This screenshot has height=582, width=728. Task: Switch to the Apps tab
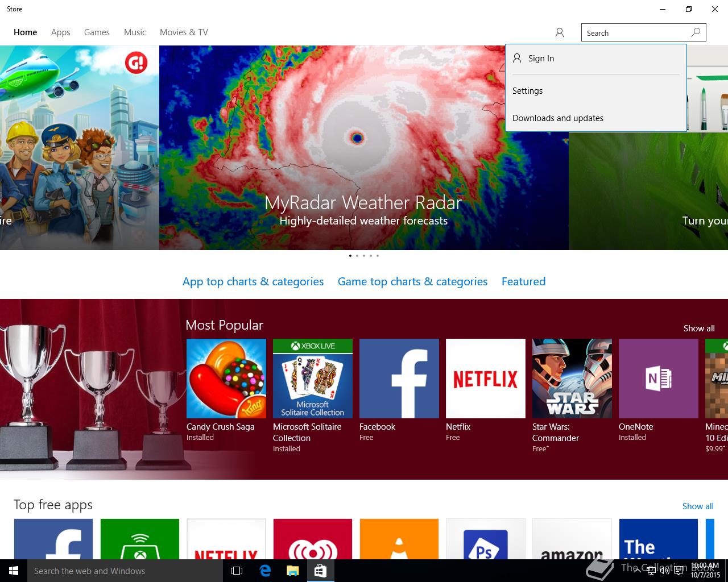61,32
